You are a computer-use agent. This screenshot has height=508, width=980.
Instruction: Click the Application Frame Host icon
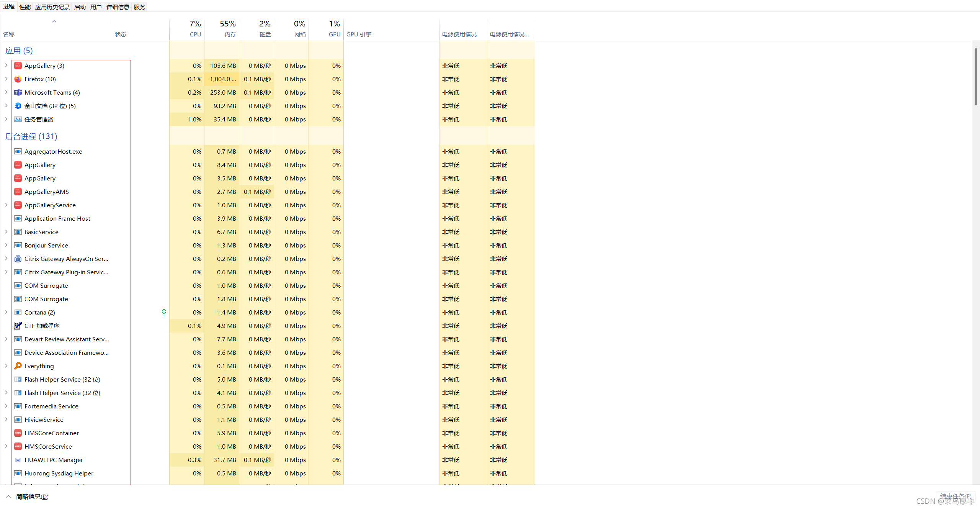coord(18,219)
